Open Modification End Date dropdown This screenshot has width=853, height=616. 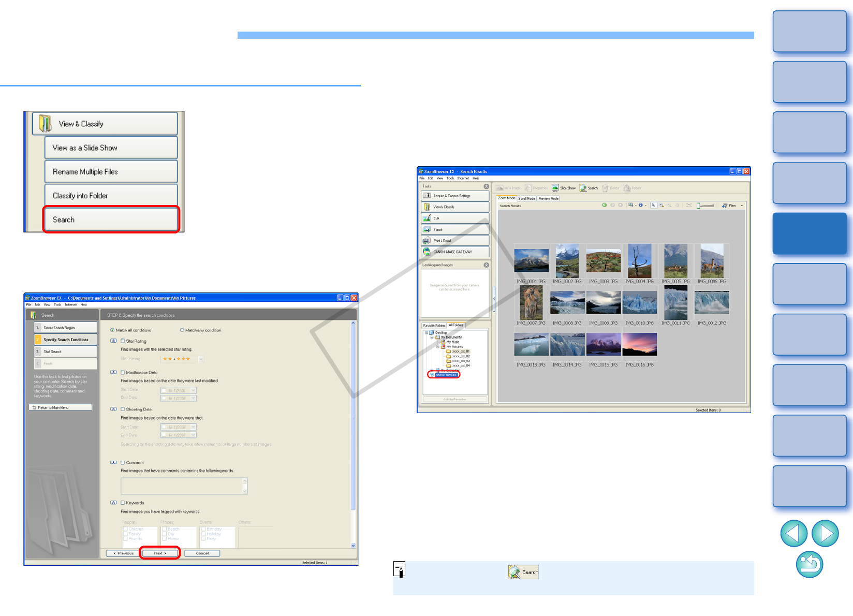pyautogui.click(x=193, y=398)
